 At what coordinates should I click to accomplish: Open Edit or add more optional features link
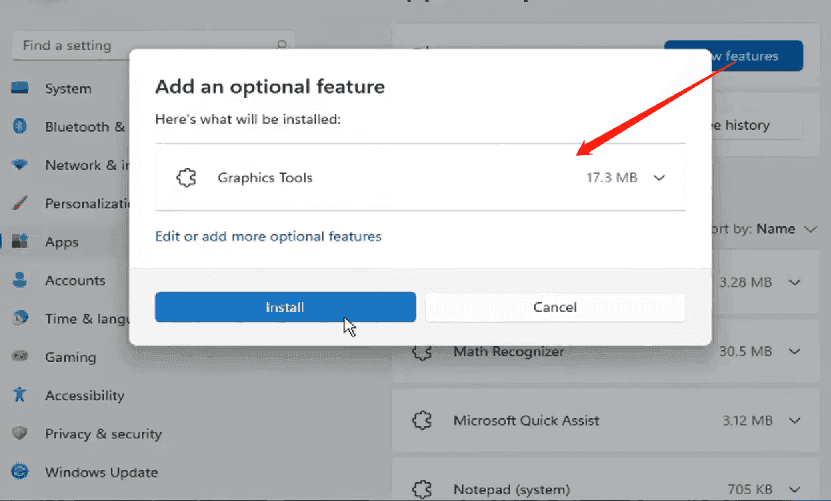[268, 236]
